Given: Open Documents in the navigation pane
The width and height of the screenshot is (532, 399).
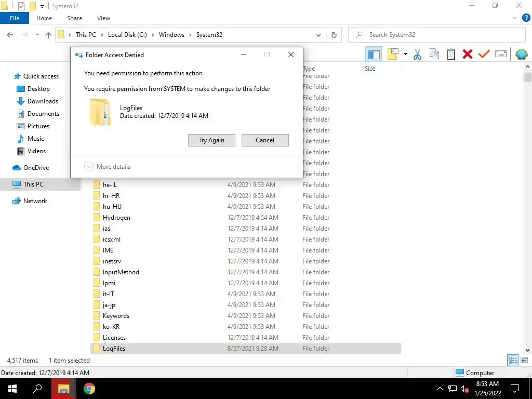Looking at the screenshot, I should (38, 114).
